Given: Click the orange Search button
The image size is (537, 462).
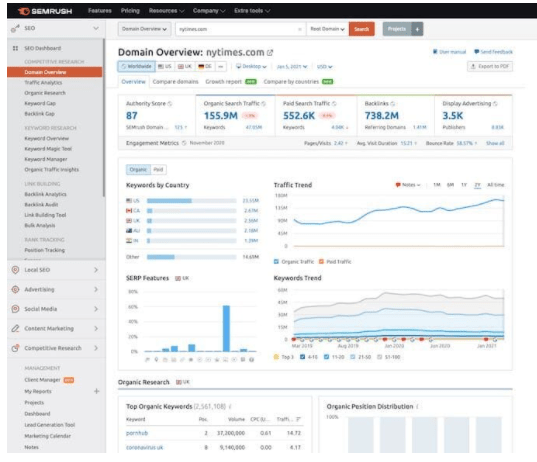Looking at the screenshot, I should tap(362, 29).
